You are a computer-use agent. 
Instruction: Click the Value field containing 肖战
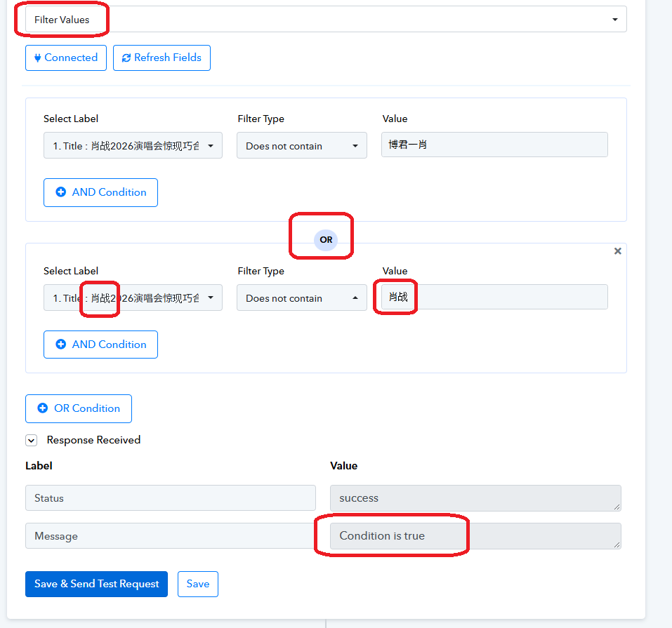[x=494, y=297]
